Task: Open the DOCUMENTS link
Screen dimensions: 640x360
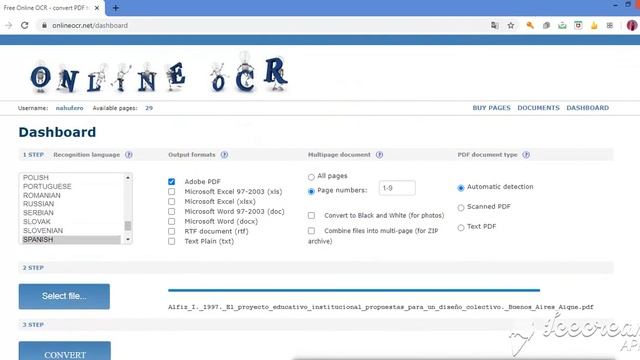Action: (x=538, y=108)
